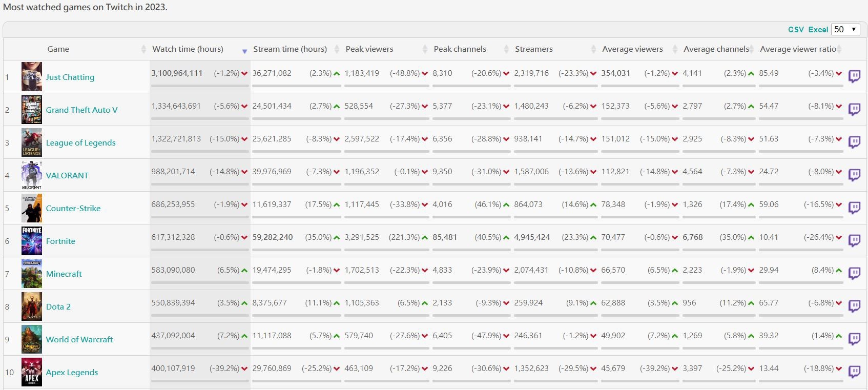Sort table by Watch time (hours) column

pos(188,49)
